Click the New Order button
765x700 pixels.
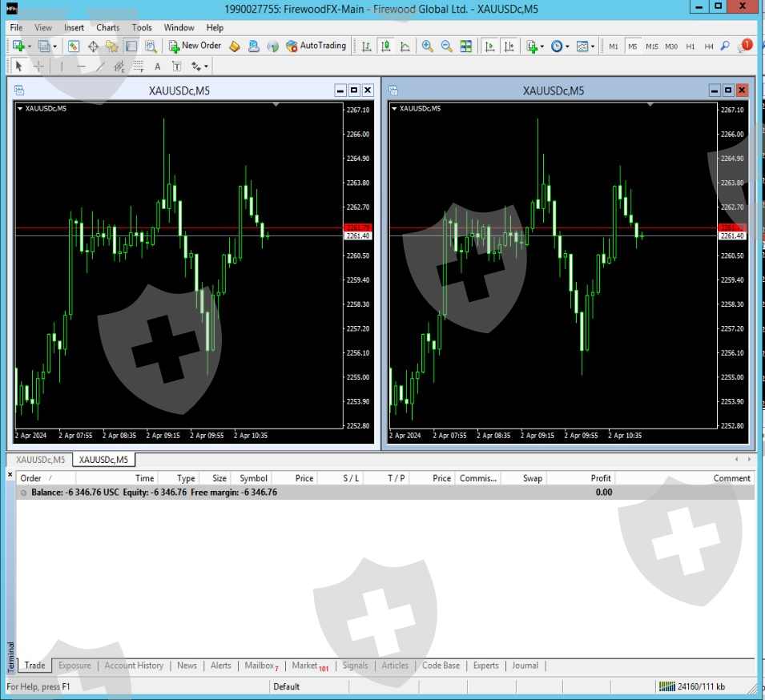coord(195,46)
